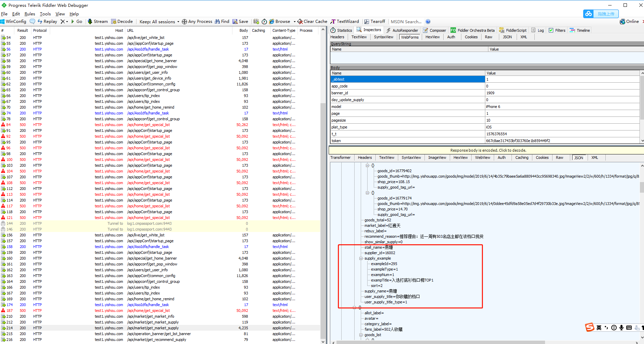The width and height of the screenshot is (644, 344).
Task: Collapse the object containing goods_id=16779402
Action: (x=368, y=165)
